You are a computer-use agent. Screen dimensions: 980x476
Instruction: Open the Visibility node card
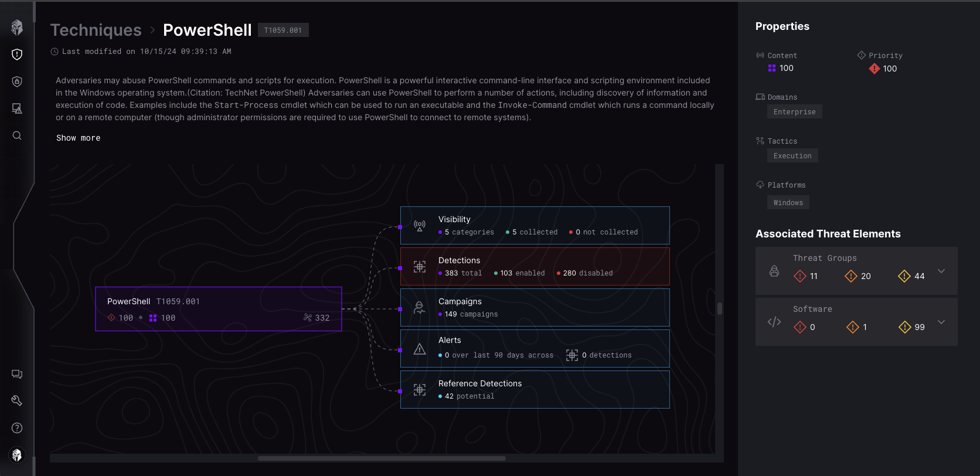tap(535, 225)
